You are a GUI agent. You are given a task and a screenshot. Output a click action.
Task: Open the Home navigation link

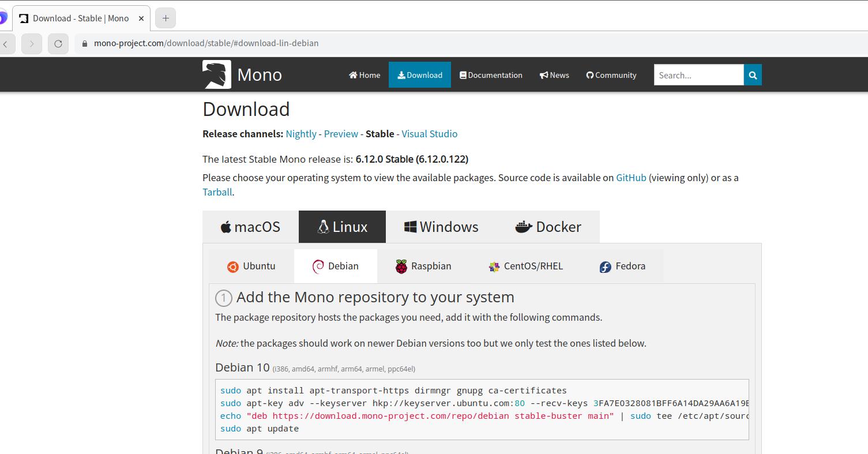pos(365,75)
